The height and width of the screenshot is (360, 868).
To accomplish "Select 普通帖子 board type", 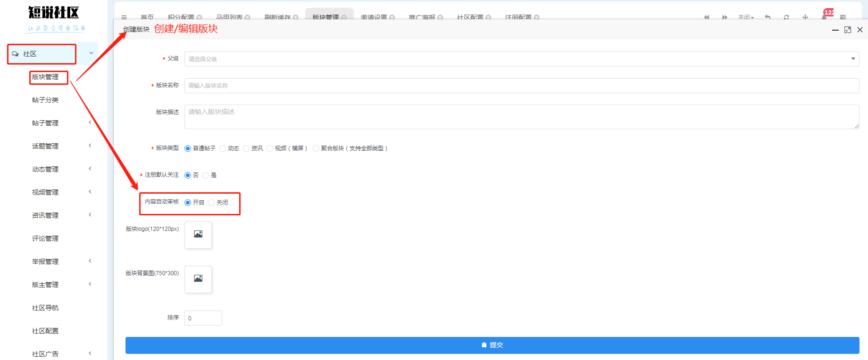I will [188, 148].
